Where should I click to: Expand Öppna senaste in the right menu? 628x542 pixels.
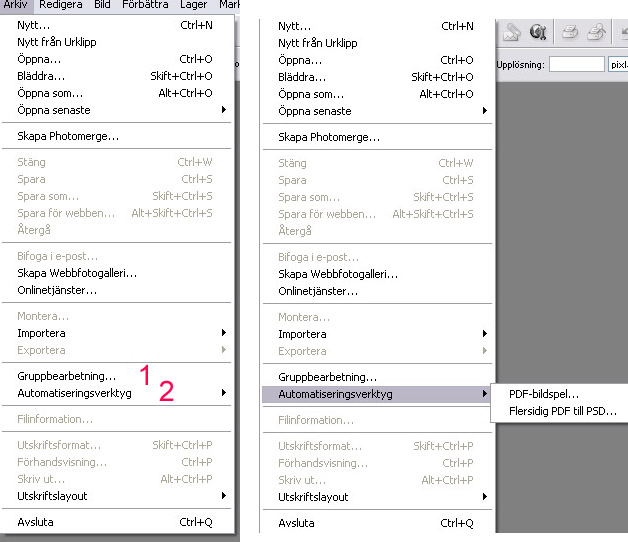tap(377, 111)
